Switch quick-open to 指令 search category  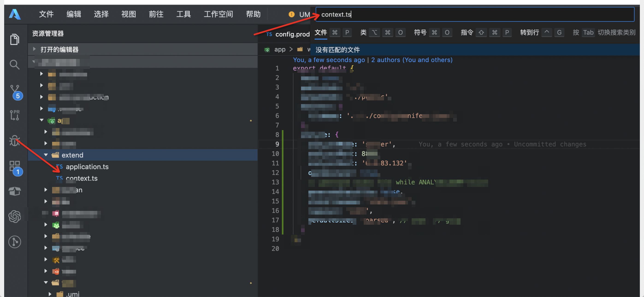pos(467,32)
